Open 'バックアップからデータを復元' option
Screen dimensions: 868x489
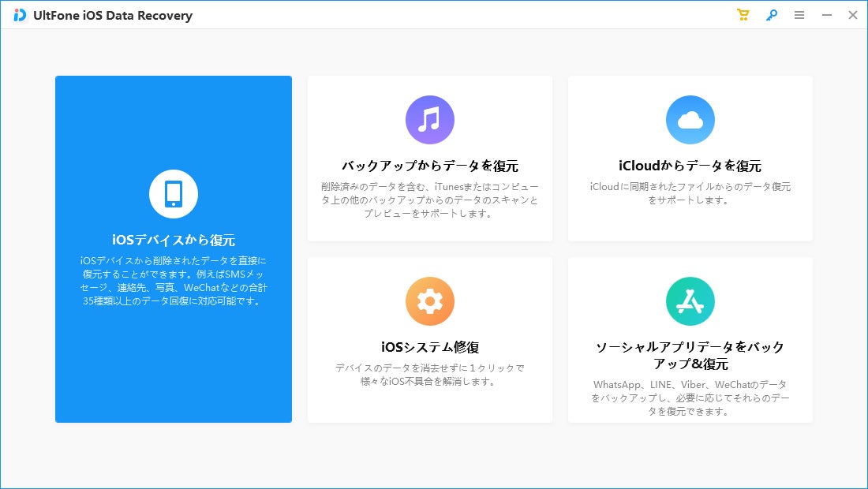point(429,166)
